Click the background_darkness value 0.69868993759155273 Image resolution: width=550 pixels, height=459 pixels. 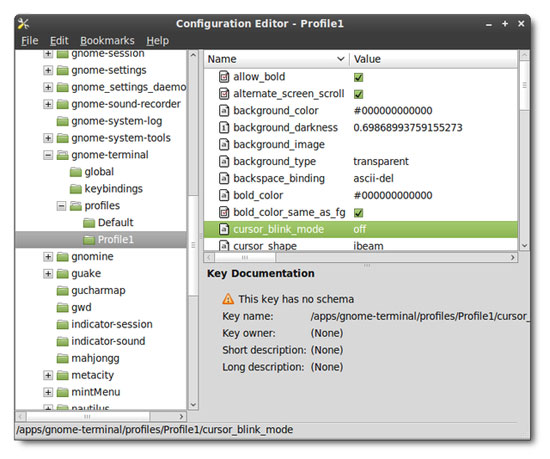[408, 128]
